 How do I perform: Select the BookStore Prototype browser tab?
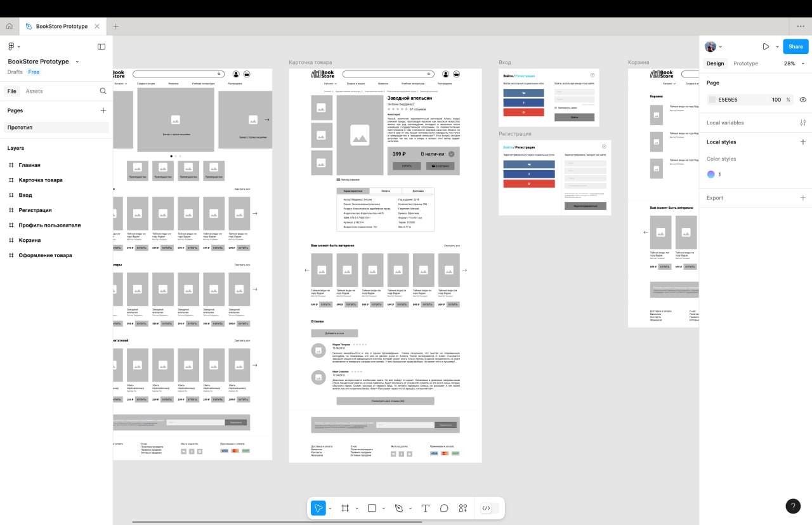[x=62, y=26]
